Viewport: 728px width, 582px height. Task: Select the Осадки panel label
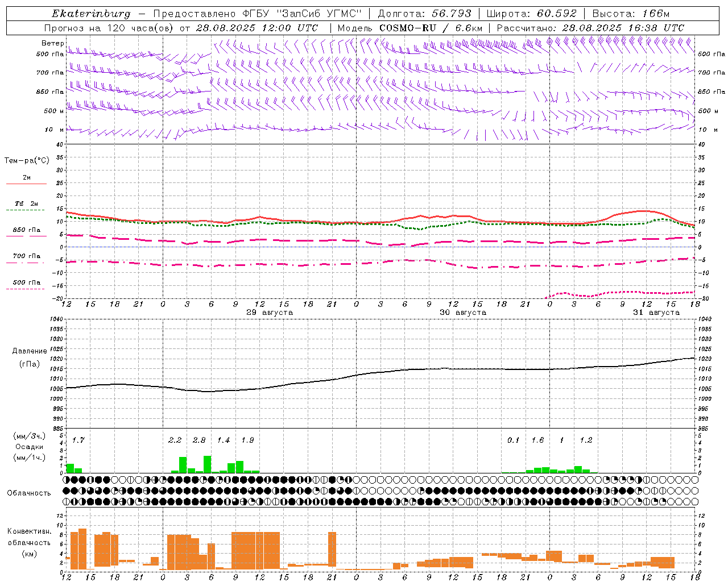(x=29, y=447)
